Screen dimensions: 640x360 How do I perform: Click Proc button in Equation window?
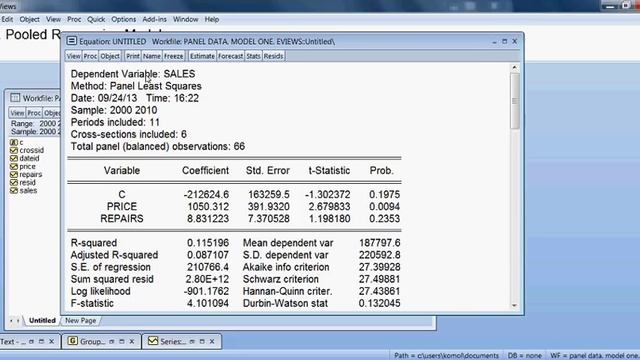point(90,56)
